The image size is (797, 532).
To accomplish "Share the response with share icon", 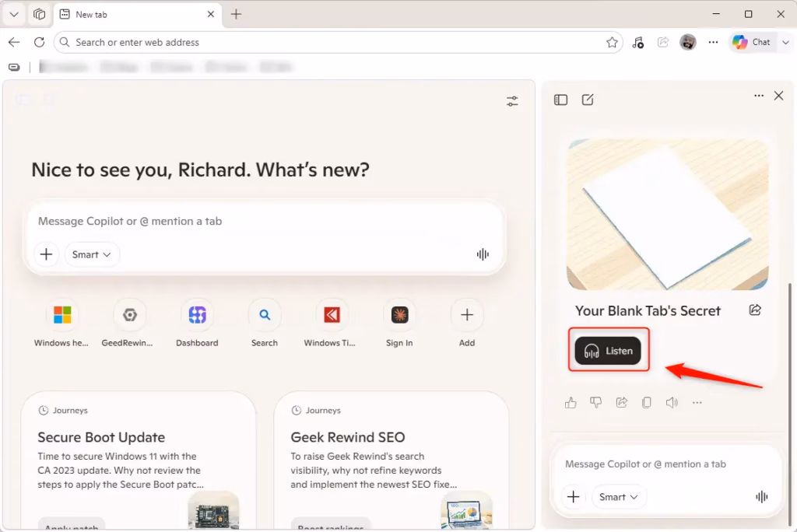I will [x=621, y=402].
